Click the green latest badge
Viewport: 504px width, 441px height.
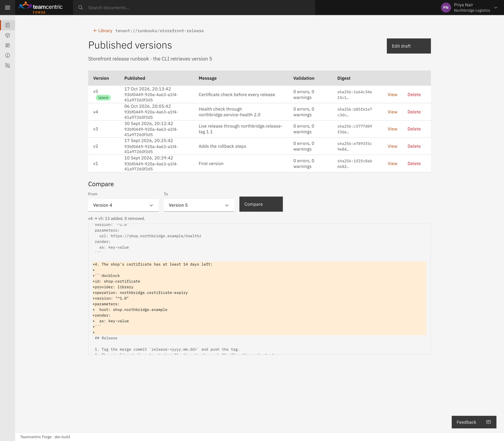103,98
